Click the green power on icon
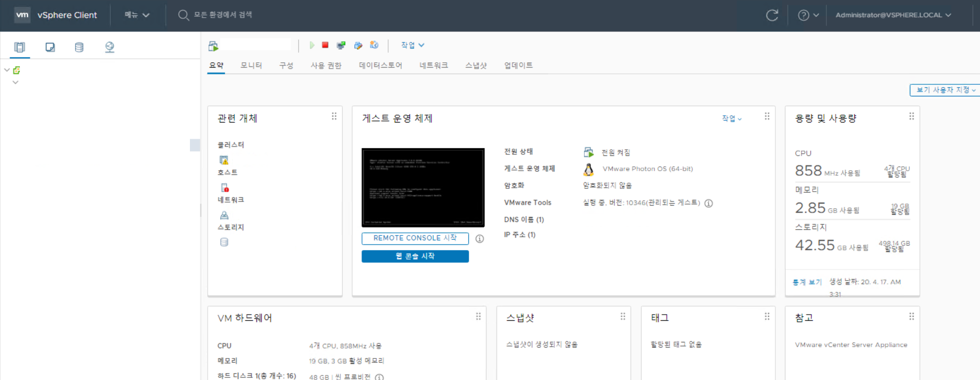This screenshot has width=980, height=380. tap(312, 46)
